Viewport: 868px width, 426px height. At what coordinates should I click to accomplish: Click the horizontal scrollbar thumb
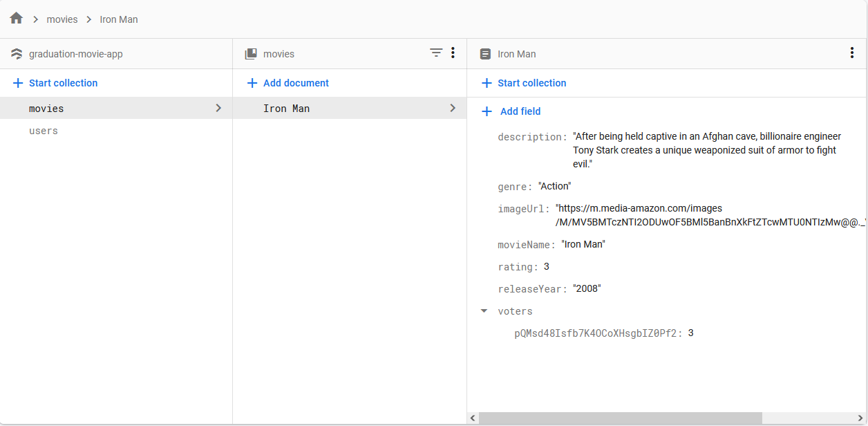620,418
